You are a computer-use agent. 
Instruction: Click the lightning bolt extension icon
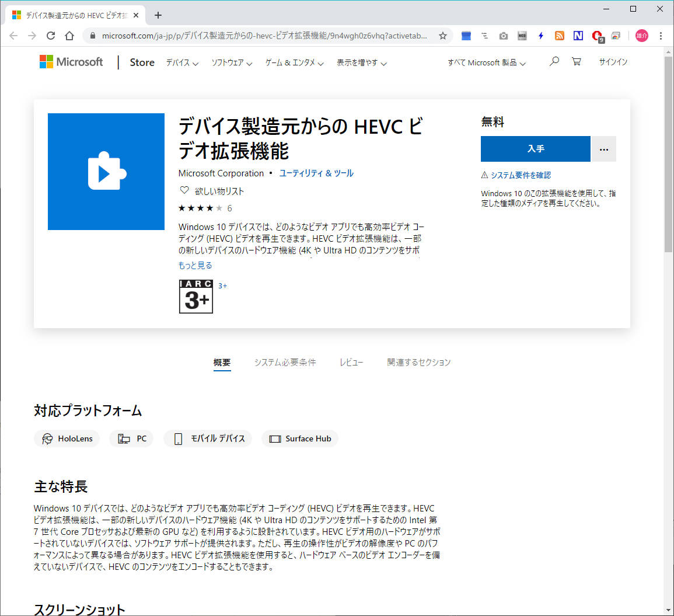[541, 36]
